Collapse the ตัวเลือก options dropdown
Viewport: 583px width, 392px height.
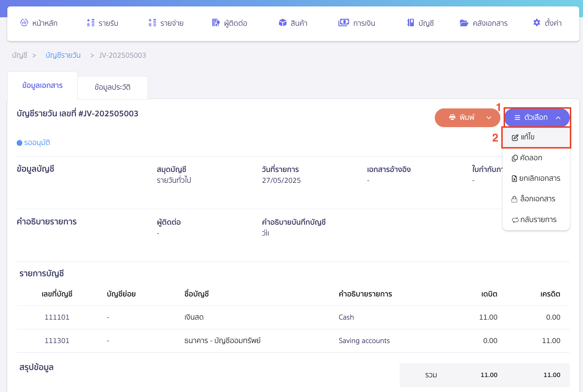(x=558, y=117)
